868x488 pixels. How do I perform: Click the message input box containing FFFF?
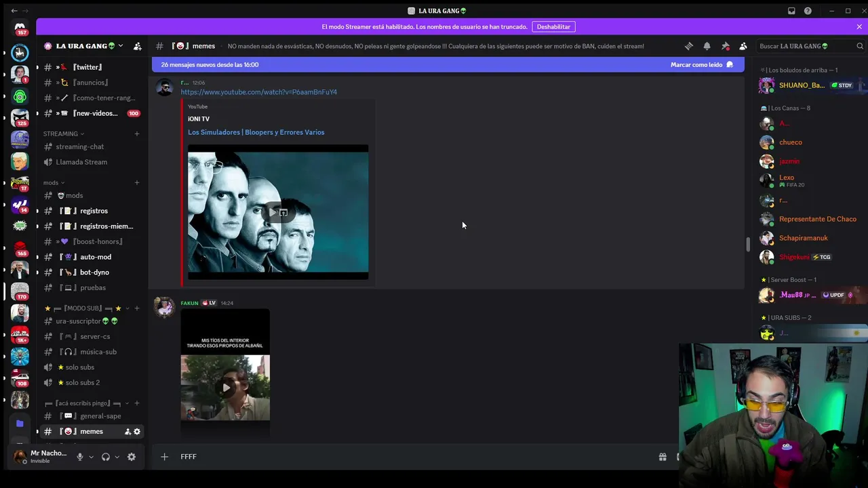414,457
